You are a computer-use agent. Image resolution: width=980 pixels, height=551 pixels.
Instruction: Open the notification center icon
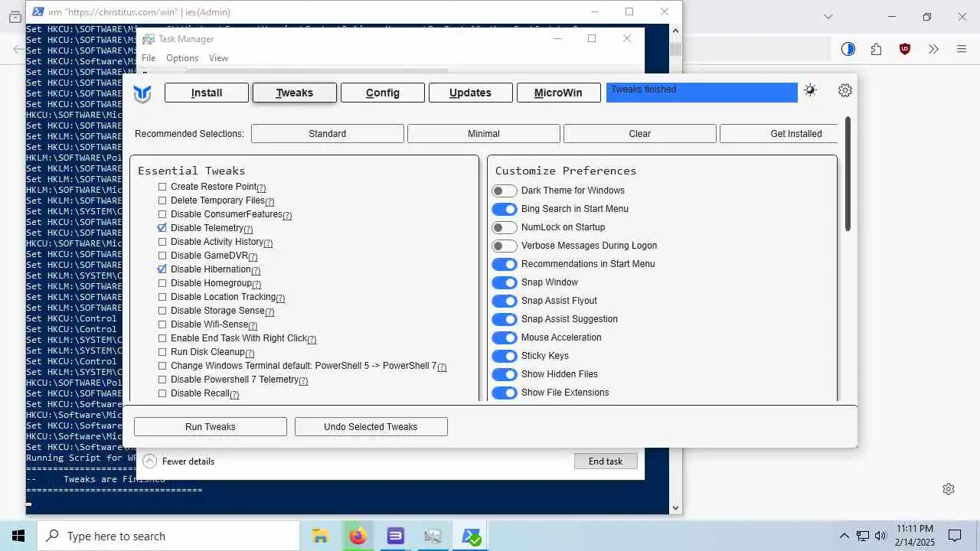[955, 536]
